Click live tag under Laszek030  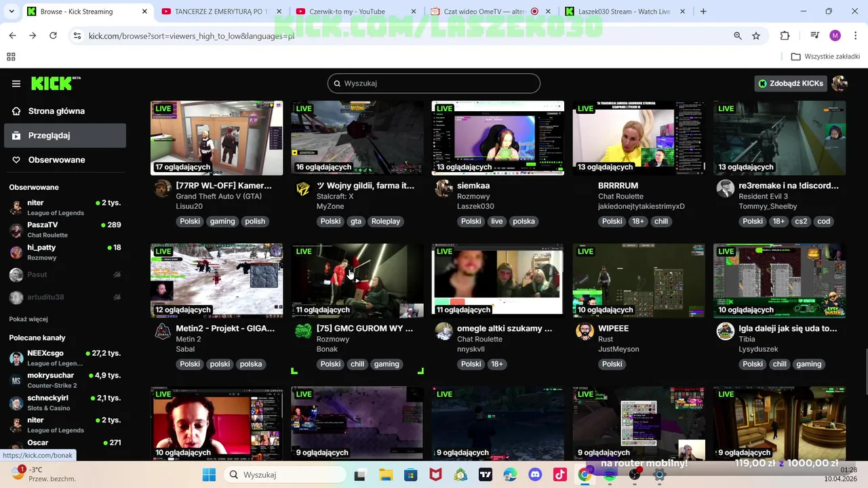coord(496,222)
